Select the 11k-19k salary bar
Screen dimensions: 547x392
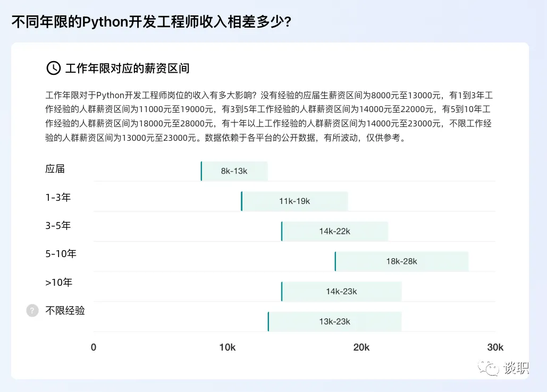click(294, 201)
